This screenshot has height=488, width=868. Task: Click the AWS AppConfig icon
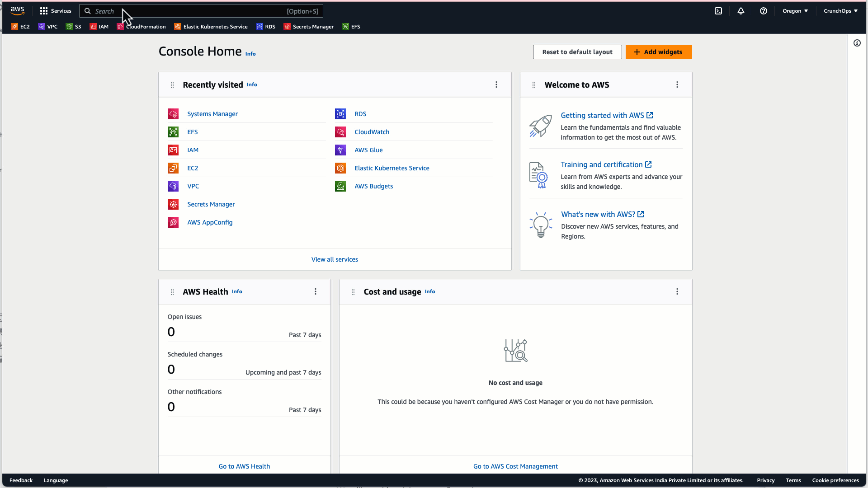coord(173,222)
